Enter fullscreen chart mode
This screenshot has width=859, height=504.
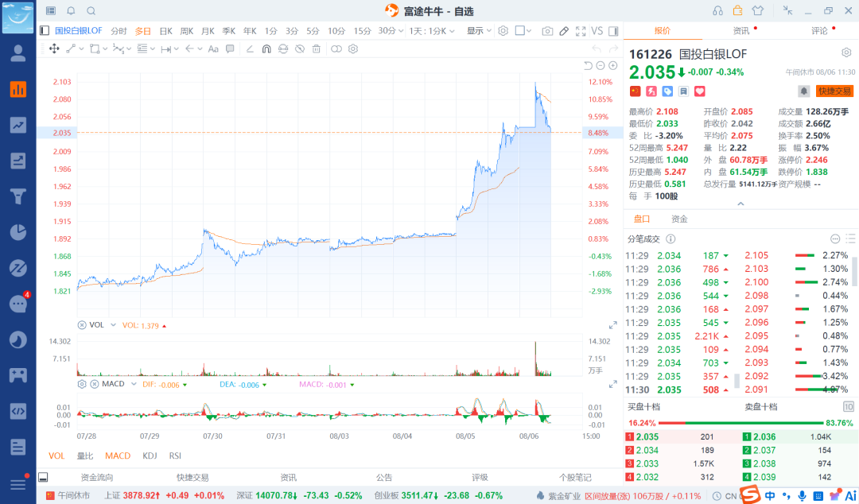click(x=581, y=31)
